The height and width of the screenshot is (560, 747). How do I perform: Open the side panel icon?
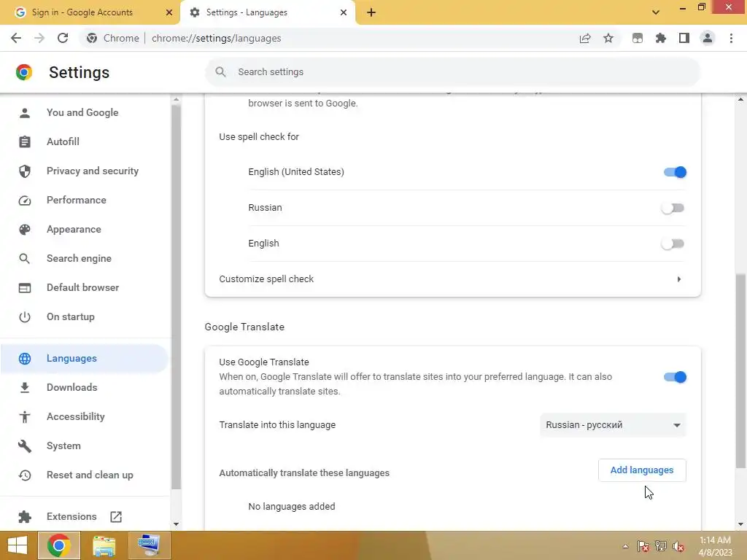684,38
